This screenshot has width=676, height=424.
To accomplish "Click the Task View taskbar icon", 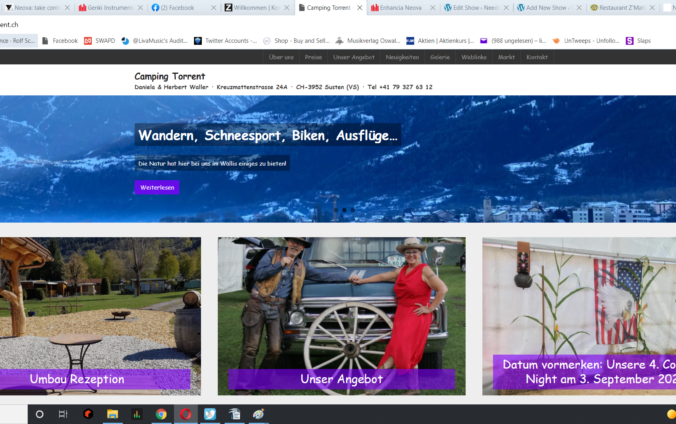I will (x=63, y=413).
